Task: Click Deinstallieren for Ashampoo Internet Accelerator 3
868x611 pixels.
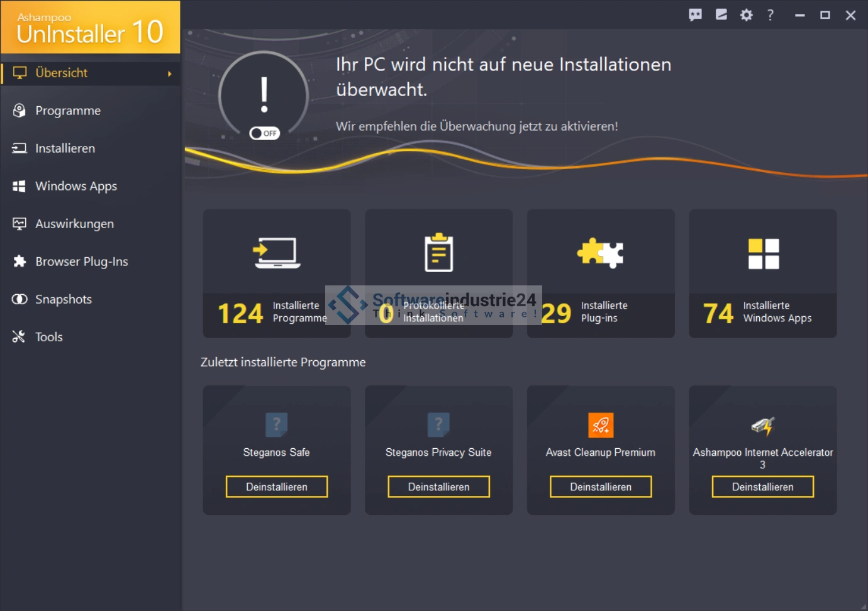Action: pyautogui.click(x=762, y=487)
